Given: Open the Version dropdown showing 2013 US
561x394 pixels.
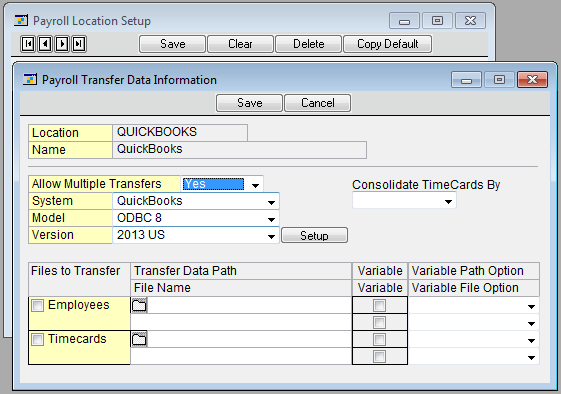Looking at the screenshot, I should tap(271, 236).
